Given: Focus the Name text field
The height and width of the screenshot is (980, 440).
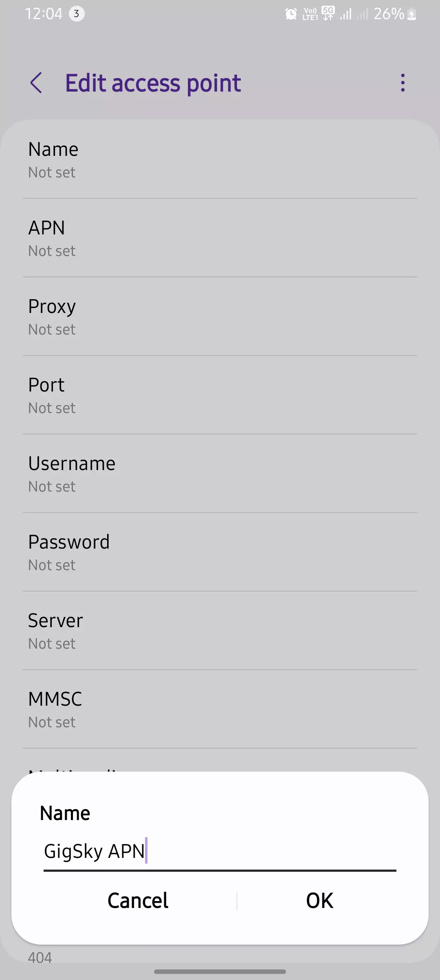Looking at the screenshot, I should (220, 851).
